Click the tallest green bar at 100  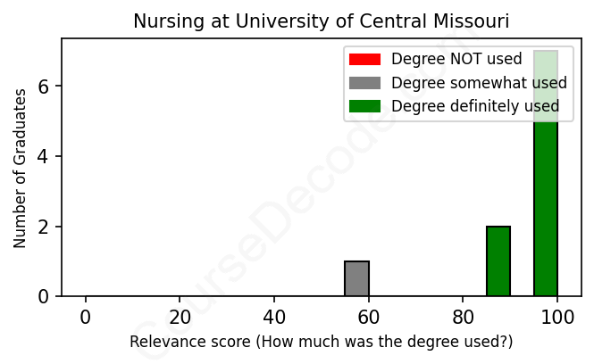(x=546, y=214)
